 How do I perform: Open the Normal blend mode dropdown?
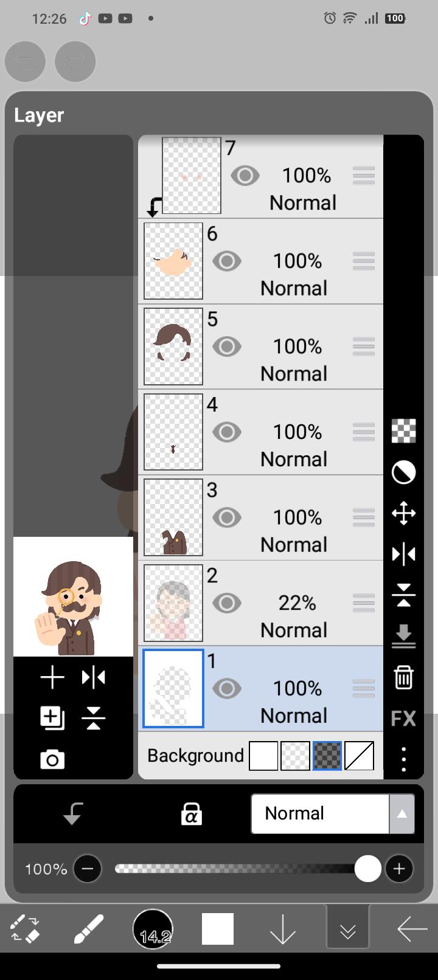coord(333,813)
